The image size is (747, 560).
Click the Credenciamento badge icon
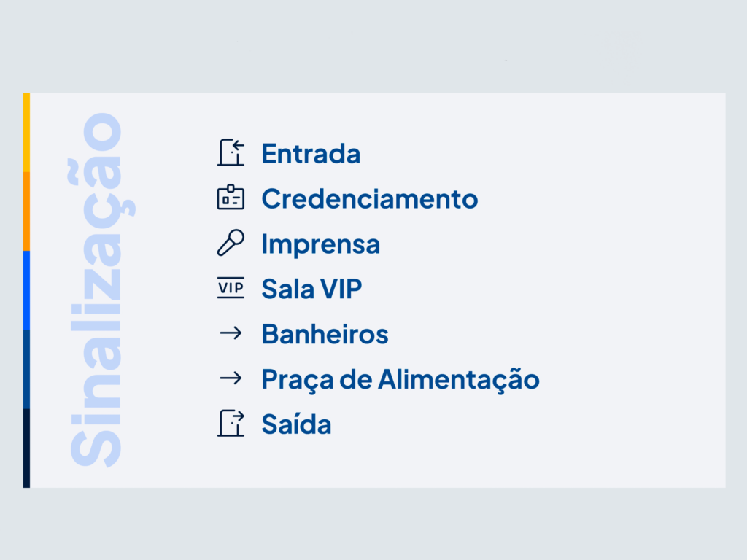(x=231, y=197)
